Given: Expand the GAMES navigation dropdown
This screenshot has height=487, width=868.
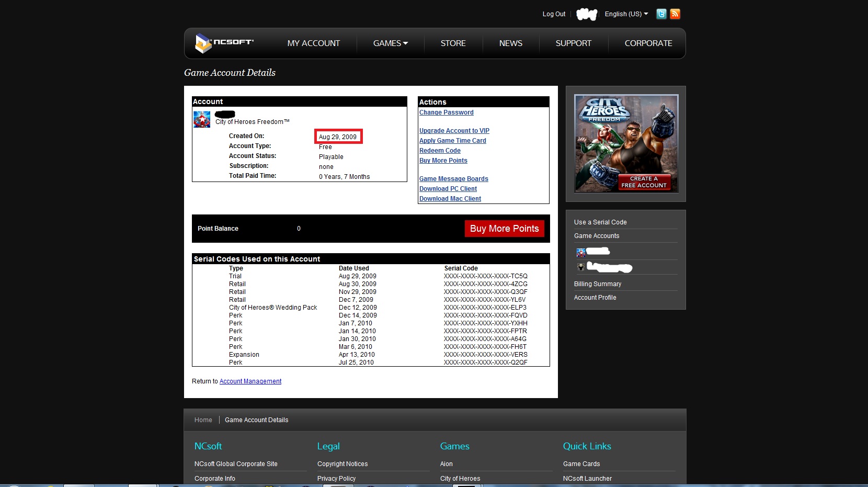Looking at the screenshot, I should click(x=391, y=43).
